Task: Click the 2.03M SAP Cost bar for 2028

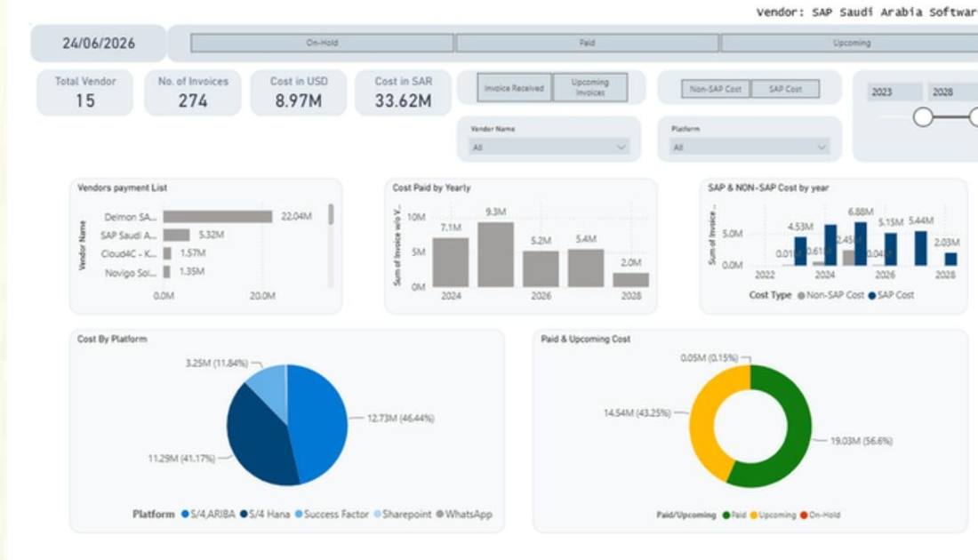Action: (950, 260)
